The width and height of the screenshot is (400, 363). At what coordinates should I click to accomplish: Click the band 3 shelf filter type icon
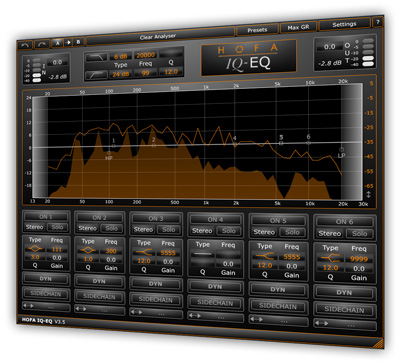[x=144, y=252]
